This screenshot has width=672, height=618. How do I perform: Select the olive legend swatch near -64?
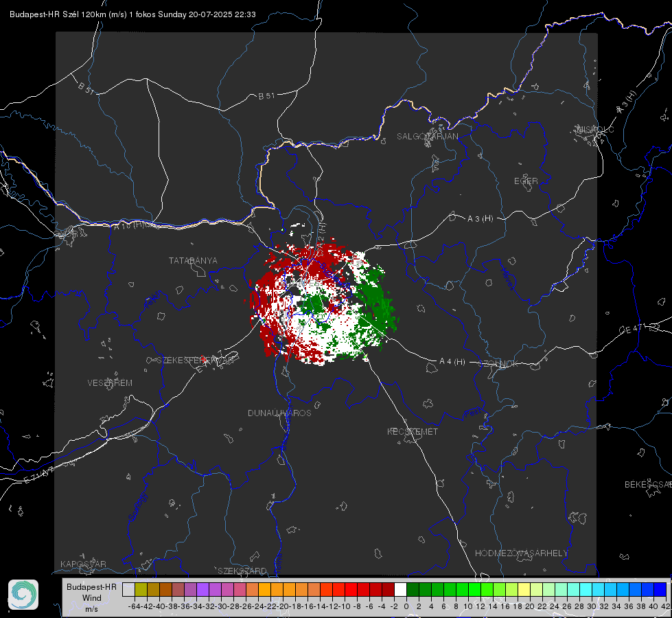[141, 589]
